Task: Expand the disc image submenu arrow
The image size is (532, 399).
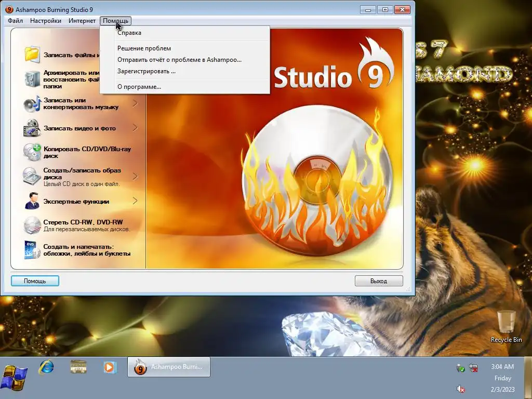Action: (135, 177)
